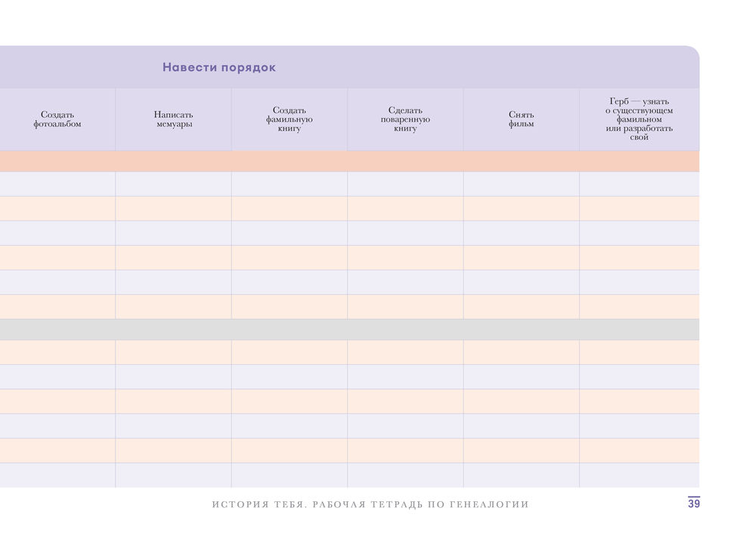This screenshot has width=756, height=542.
Task: Select first cell below gray band under "Сделать поваренную книгу"
Action: [x=405, y=352]
